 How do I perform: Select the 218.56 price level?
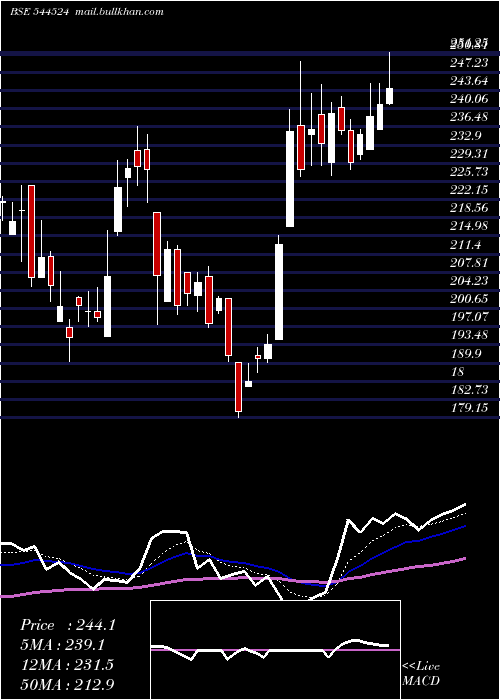coord(469,208)
